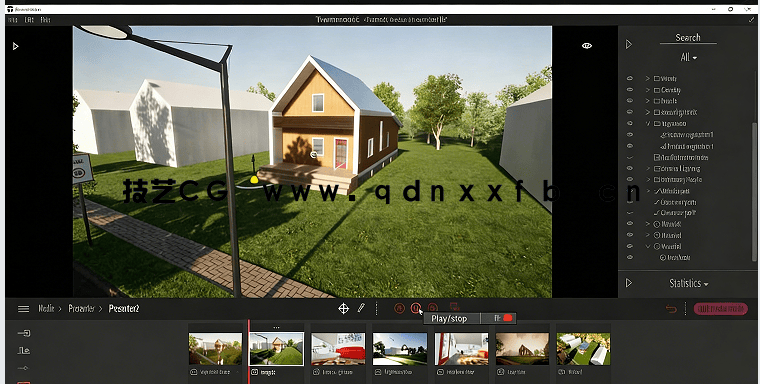Collapse the expanded fifth scene folder

click(648, 124)
